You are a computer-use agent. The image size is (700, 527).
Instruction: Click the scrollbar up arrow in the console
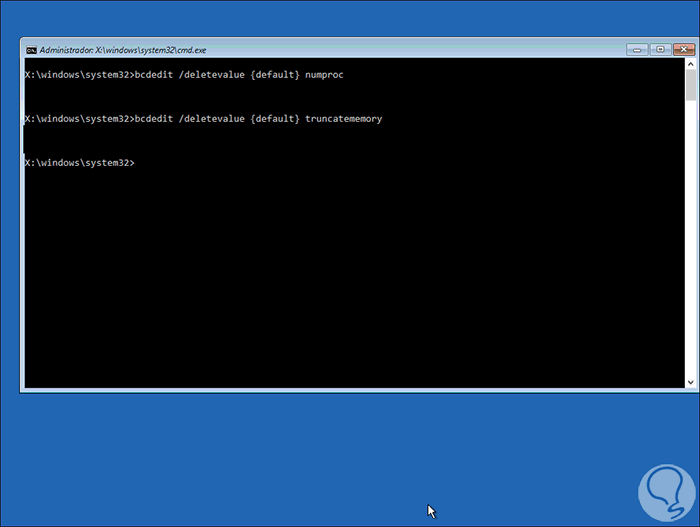[x=690, y=64]
